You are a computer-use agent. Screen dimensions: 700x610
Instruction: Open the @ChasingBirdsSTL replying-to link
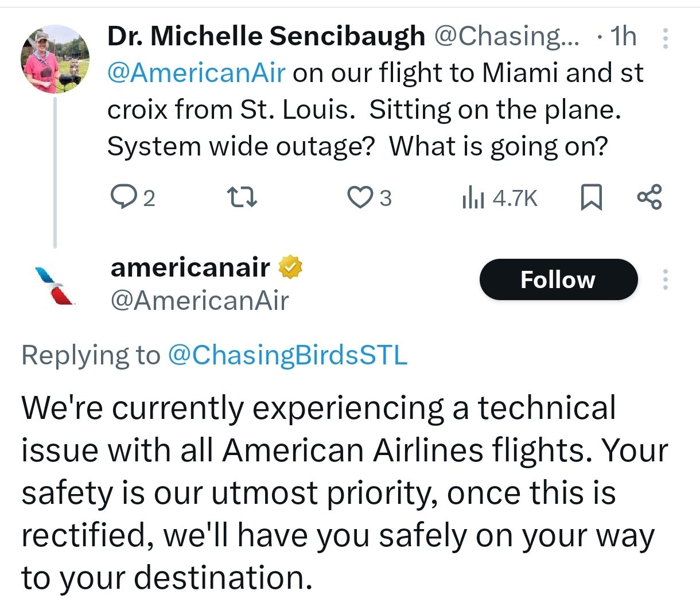(287, 355)
